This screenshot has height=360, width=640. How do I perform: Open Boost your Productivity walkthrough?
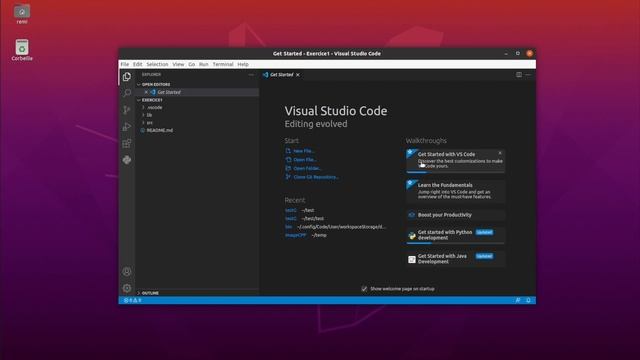coord(455,215)
